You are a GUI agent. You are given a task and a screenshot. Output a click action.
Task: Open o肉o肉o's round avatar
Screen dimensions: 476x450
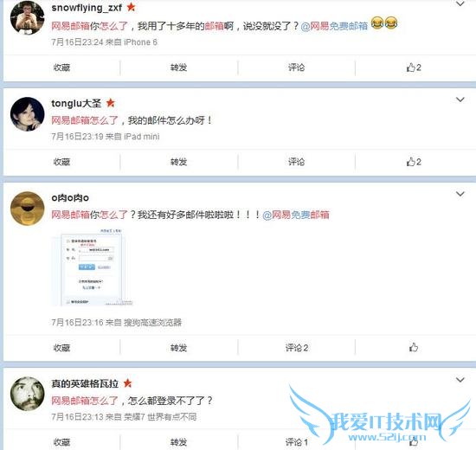pos(28,209)
